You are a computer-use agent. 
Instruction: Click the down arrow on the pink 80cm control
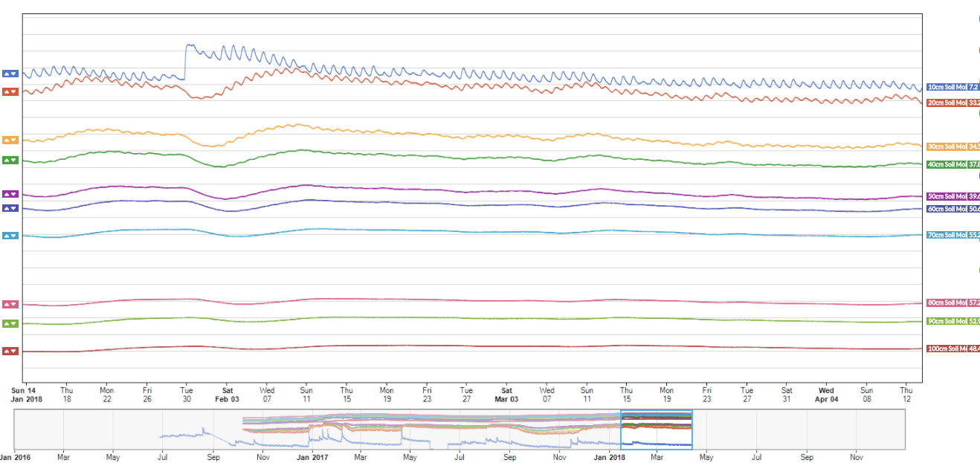[14, 304]
